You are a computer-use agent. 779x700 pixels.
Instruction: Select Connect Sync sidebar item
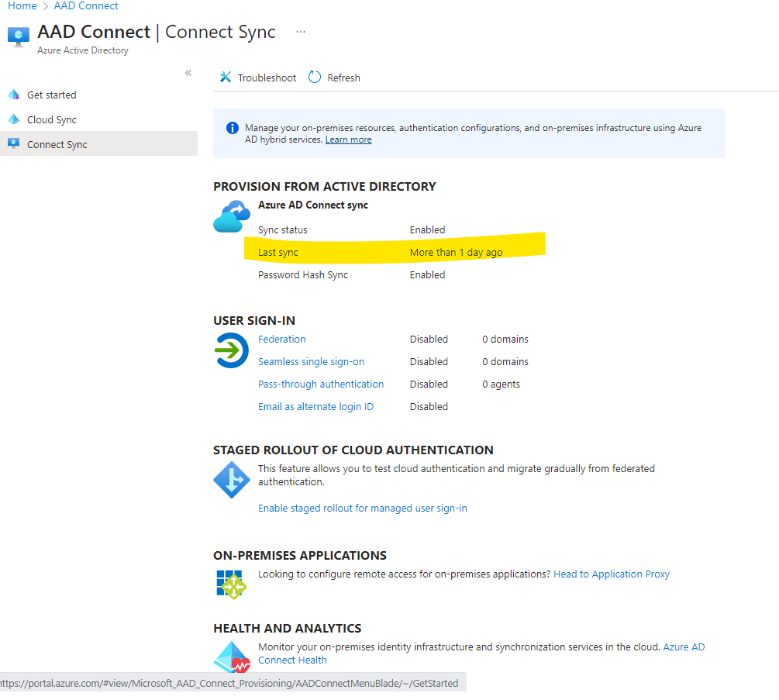point(99,144)
